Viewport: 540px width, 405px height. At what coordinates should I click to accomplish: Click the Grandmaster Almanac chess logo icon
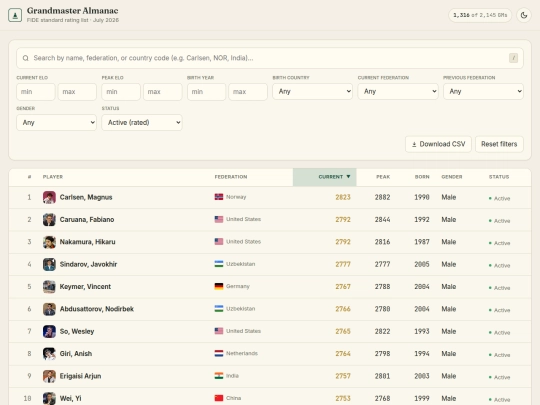pyautogui.click(x=15, y=15)
